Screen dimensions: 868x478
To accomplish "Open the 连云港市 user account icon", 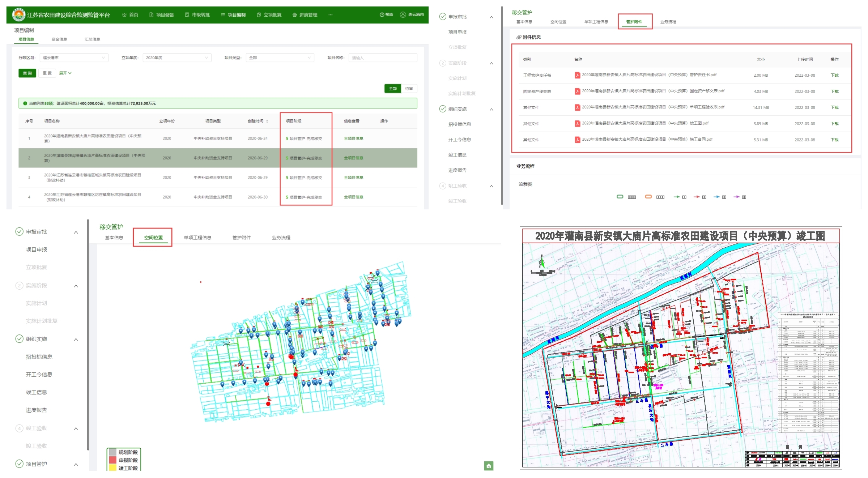I will (403, 15).
